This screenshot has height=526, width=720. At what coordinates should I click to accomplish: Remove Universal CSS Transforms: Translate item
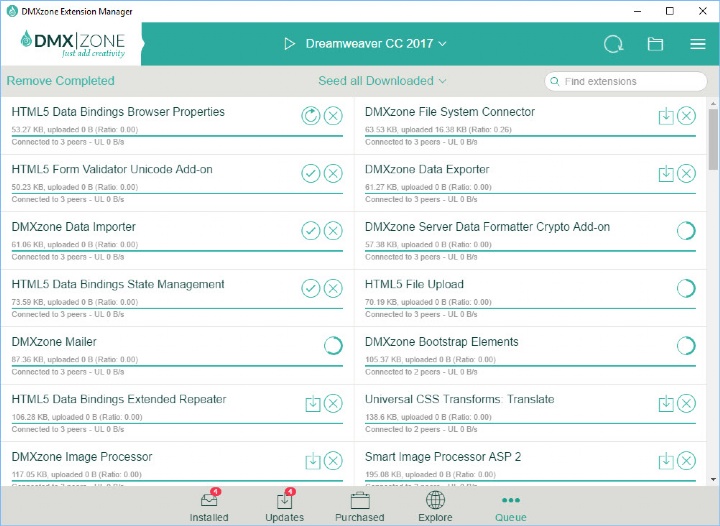[686, 403]
